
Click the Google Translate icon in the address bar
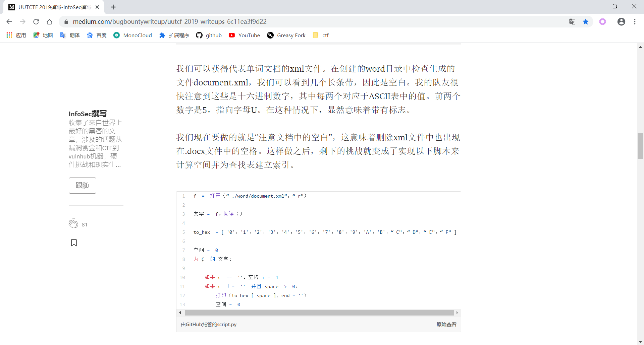(572, 21)
